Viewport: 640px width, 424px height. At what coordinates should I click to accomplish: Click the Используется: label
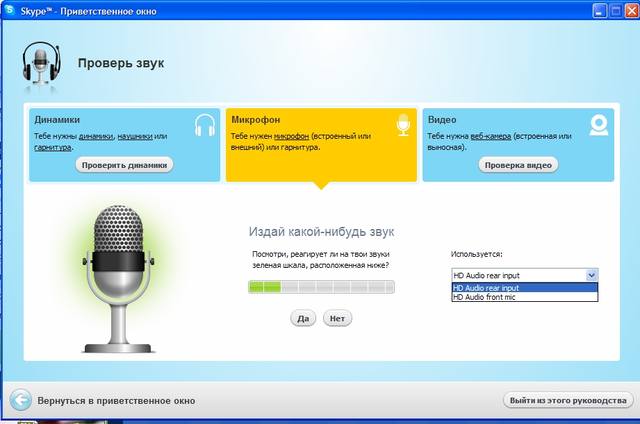click(477, 254)
